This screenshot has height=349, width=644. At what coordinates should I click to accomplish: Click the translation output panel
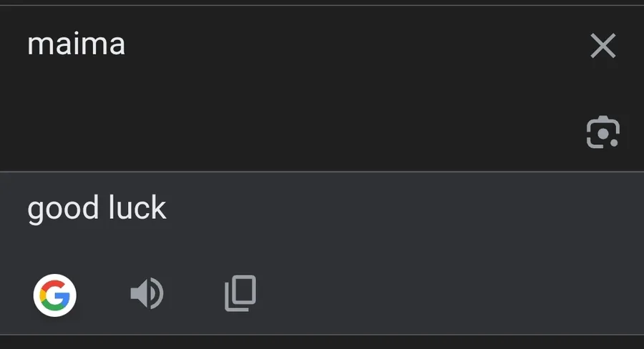click(322, 253)
